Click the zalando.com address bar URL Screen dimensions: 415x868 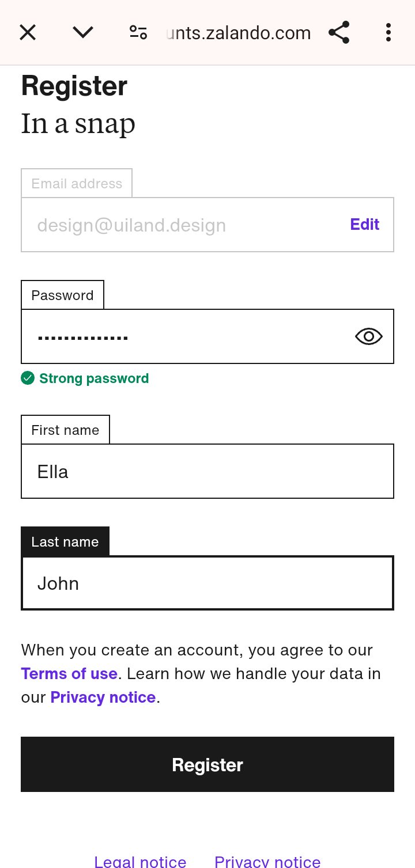(239, 33)
